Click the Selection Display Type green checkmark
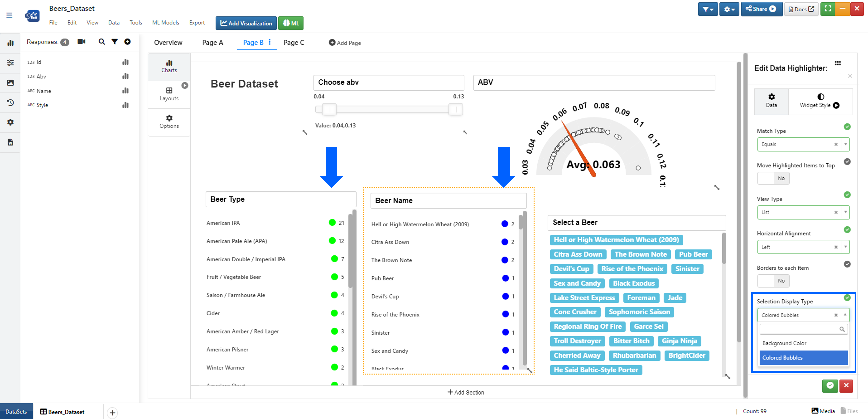Viewport: 868px width, 419px height. tap(847, 298)
